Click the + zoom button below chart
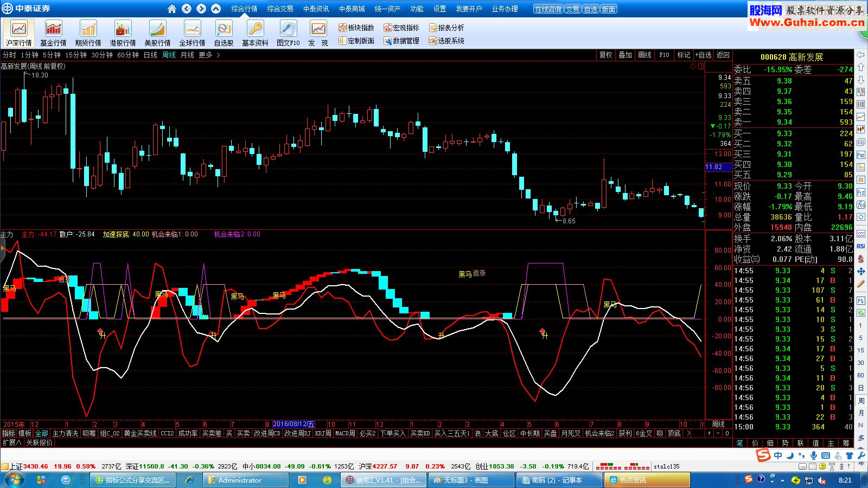 [x=709, y=433]
